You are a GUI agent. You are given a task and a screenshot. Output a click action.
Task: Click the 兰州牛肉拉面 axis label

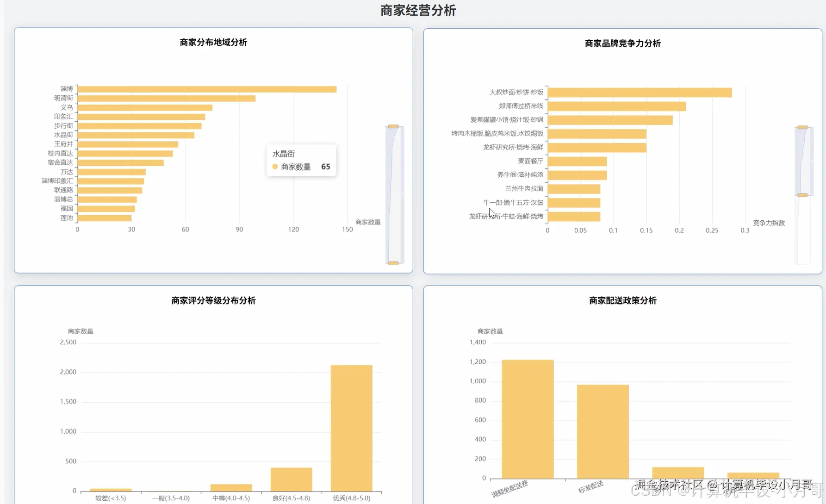524,189
